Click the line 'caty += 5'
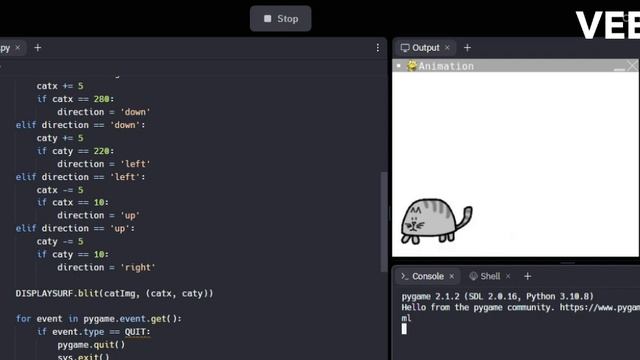Viewport: 640px width, 360px height. click(60, 138)
